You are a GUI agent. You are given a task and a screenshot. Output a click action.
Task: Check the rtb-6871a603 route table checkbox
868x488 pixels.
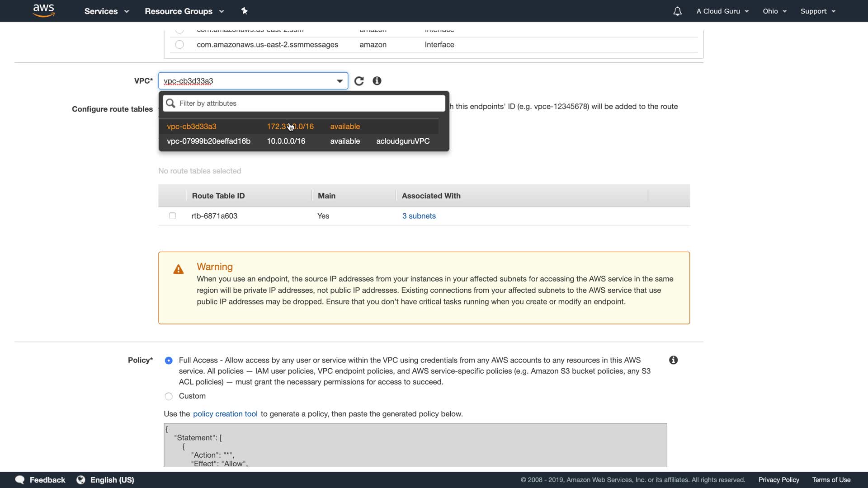[x=172, y=216]
